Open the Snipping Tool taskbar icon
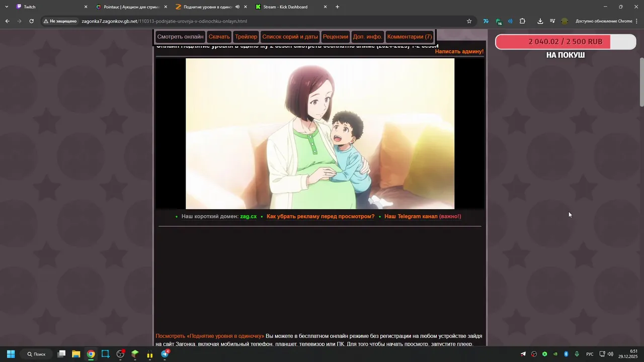The width and height of the screenshot is (644, 362). coord(105,354)
